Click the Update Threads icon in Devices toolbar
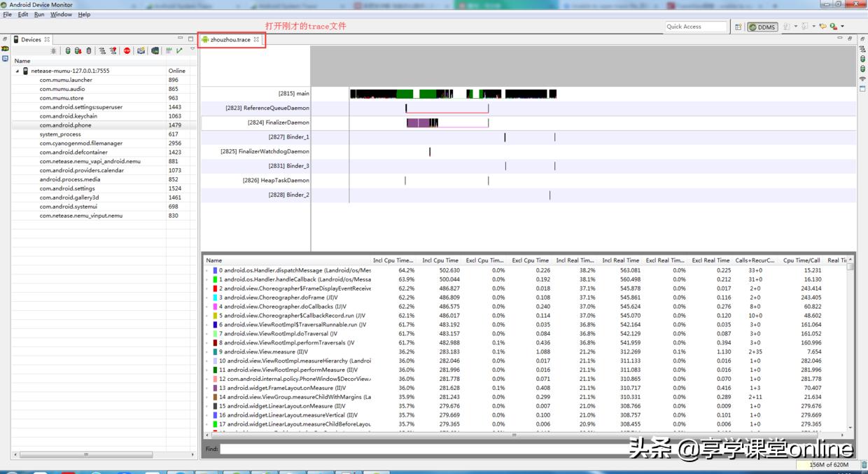The image size is (868, 474). (x=102, y=51)
